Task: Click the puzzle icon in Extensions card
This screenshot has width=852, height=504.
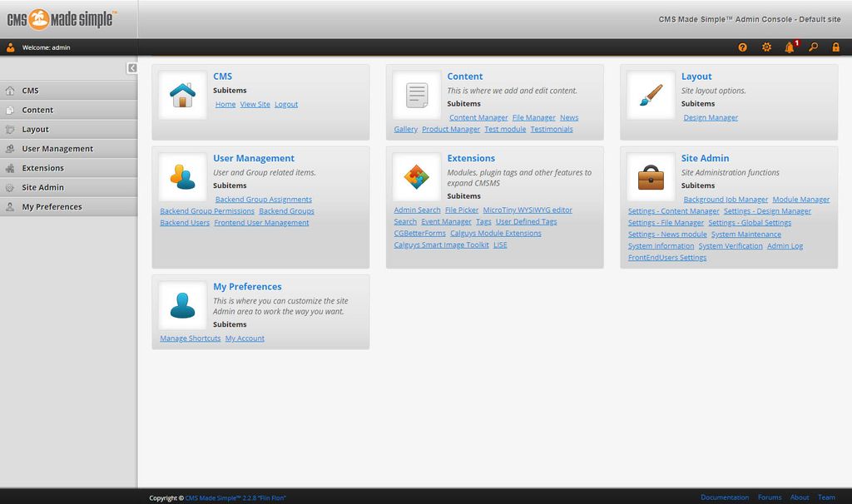Action: 417,177
